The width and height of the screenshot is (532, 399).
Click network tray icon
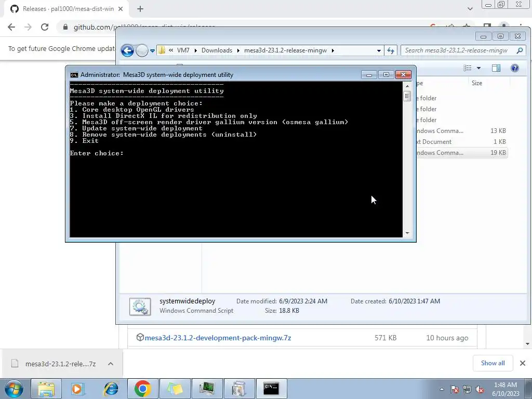tap(467, 389)
